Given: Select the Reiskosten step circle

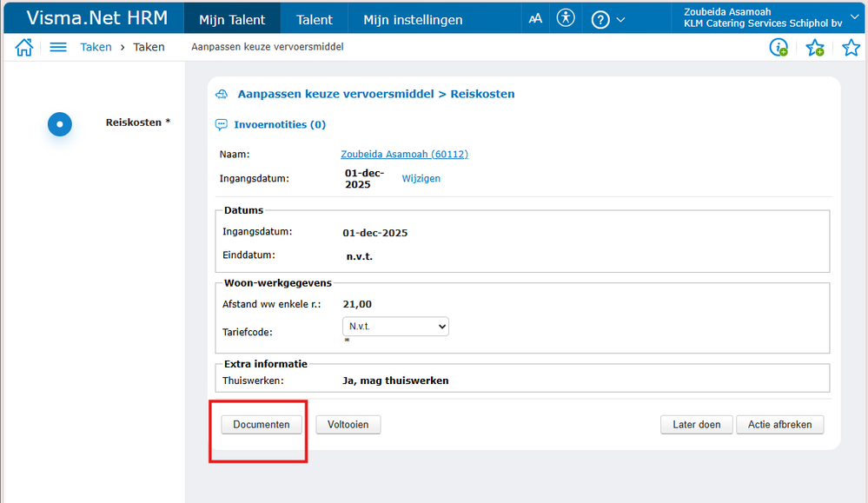Looking at the screenshot, I should point(59,123).
